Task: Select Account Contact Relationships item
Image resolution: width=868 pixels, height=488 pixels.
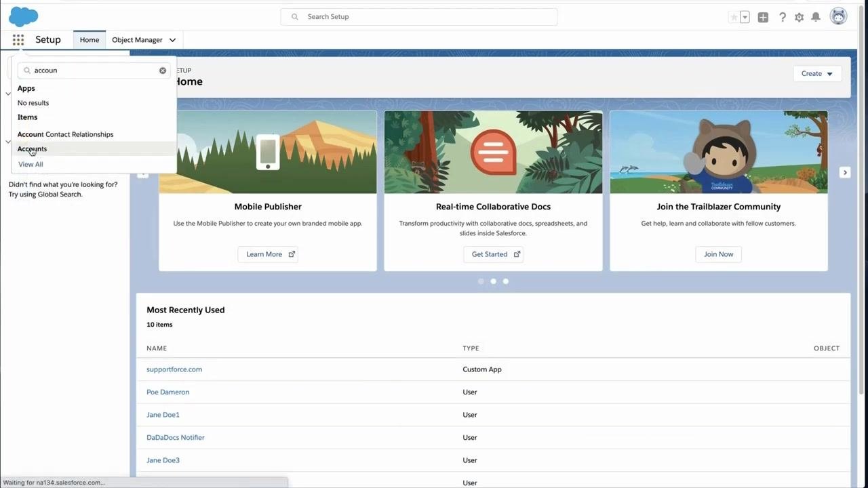Action: click(x=94, y=134)
